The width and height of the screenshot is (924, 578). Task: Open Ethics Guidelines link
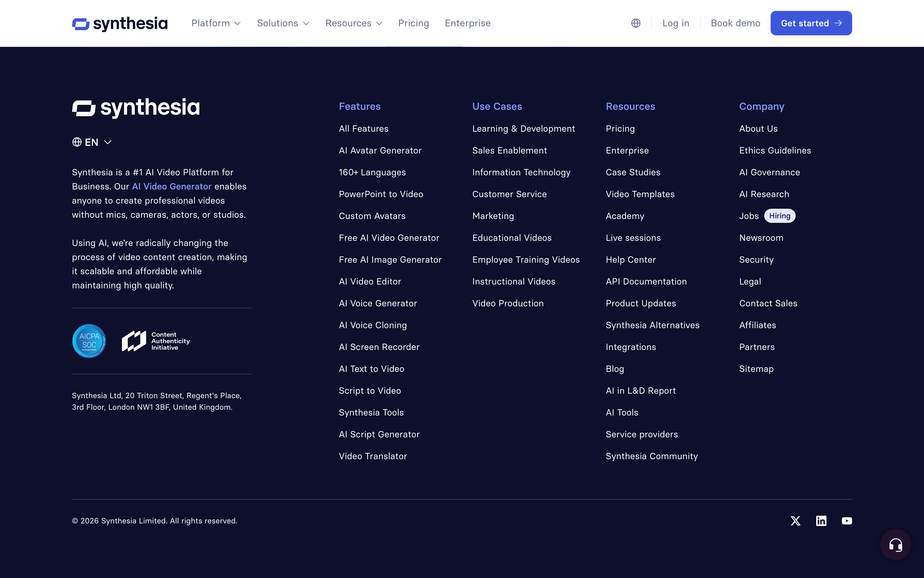pos(775,150)
